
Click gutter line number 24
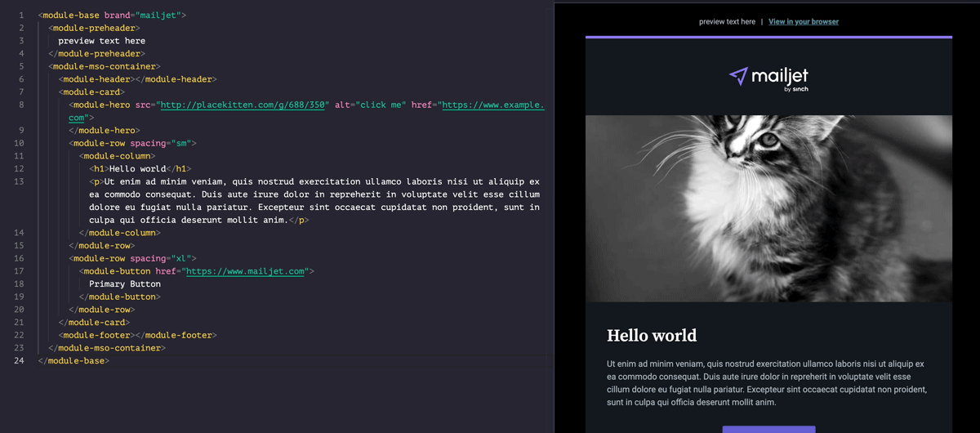(20, 360)
